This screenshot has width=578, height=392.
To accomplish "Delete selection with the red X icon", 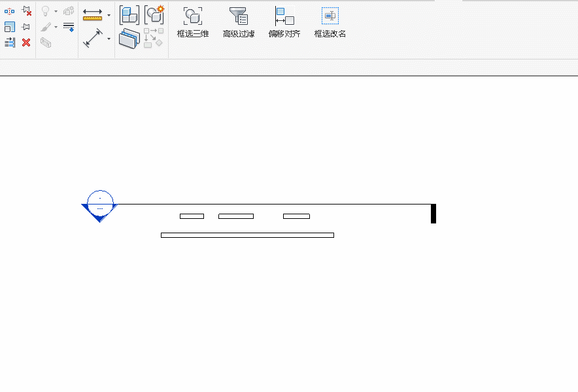I will tap(25, 42).
